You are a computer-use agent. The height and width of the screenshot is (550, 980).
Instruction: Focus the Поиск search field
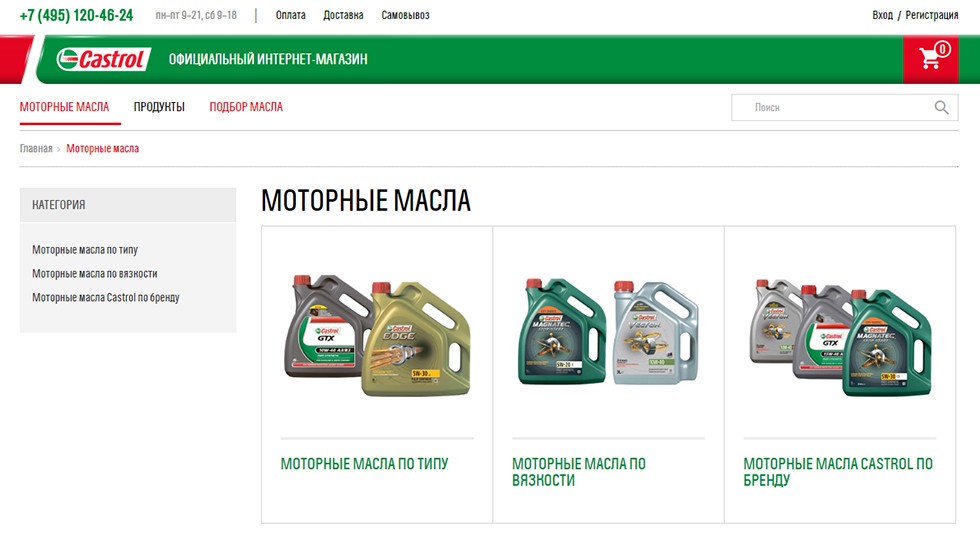click(844, 108)
